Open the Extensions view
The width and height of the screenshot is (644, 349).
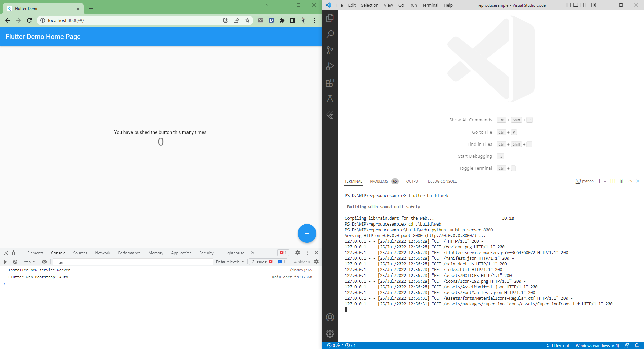click(x=330, y=83)
